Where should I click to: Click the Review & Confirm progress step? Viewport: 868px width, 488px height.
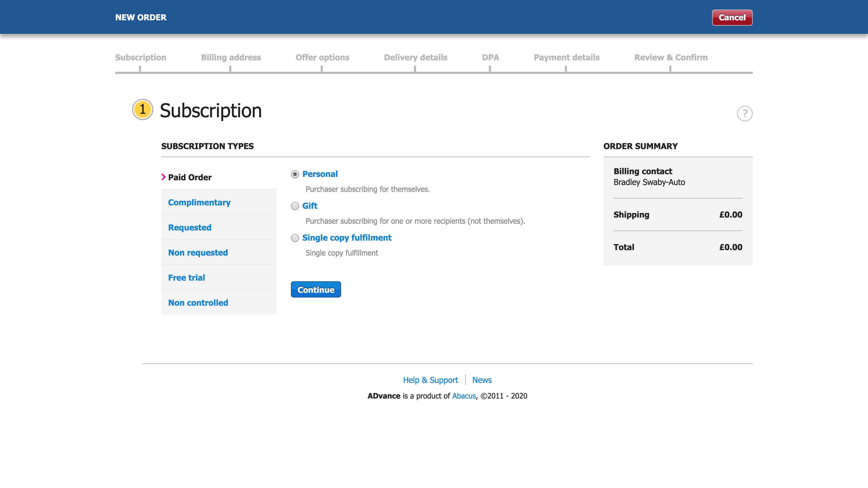click(x=670, y=58)
